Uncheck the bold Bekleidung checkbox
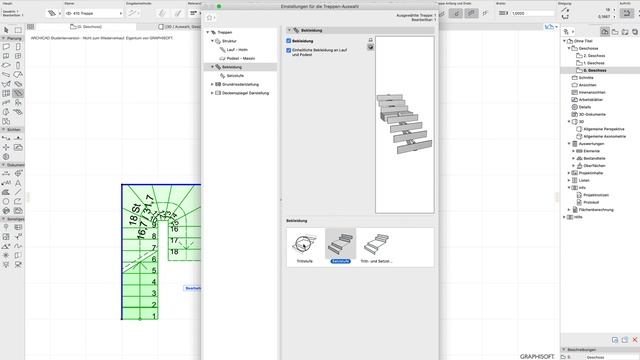The width and height of the screenshot is (640, 360). (x=289, y=41)
